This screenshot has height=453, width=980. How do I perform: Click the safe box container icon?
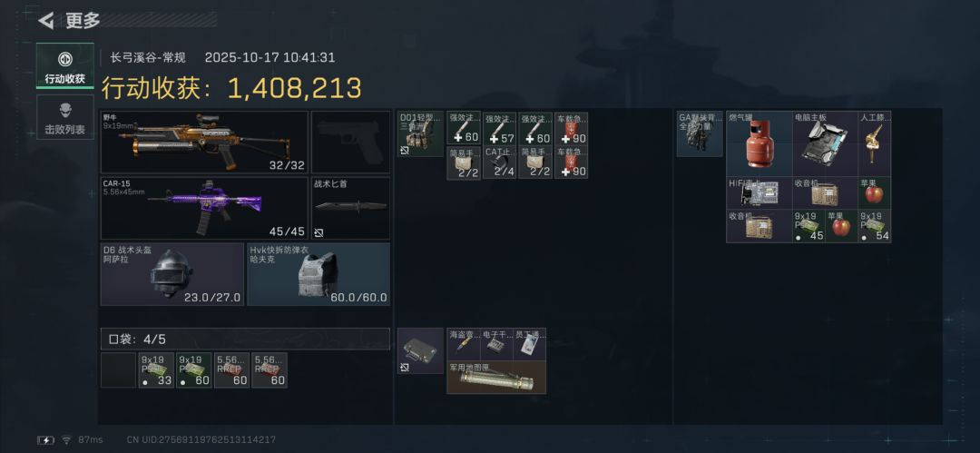click(421, 351)
